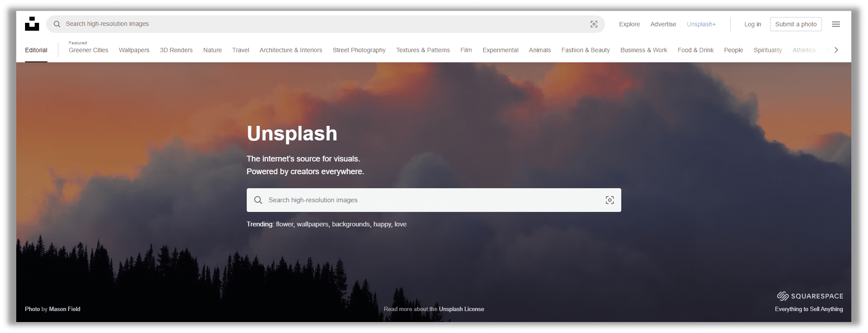Go to Unsplash+
The height and width of the screenshot is (333, 868).
coord(701,24)
